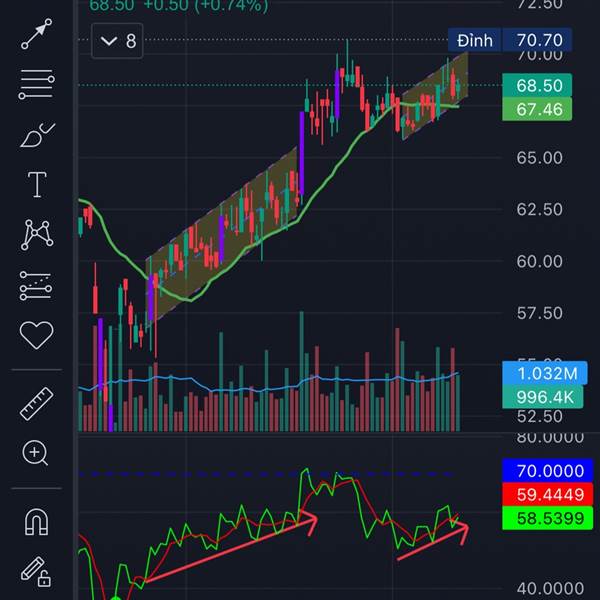Click the Đỉnh high price label
600x600 pixels.
474,40
